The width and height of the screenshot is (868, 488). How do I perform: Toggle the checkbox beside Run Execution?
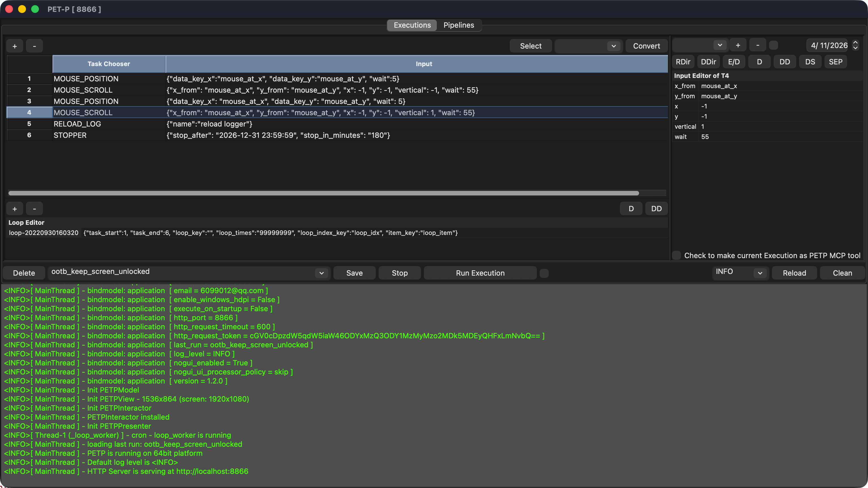544,273
